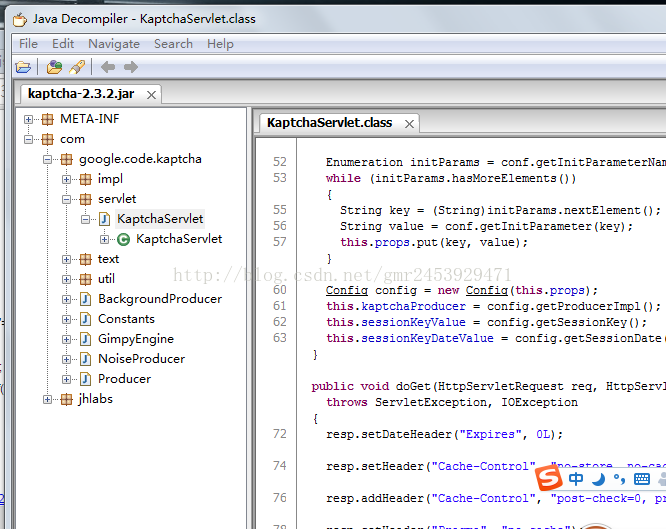Viewport: 666px width, 529px height.
Task: Click the BackgroundProducer file icon
Action: point(85,299)
